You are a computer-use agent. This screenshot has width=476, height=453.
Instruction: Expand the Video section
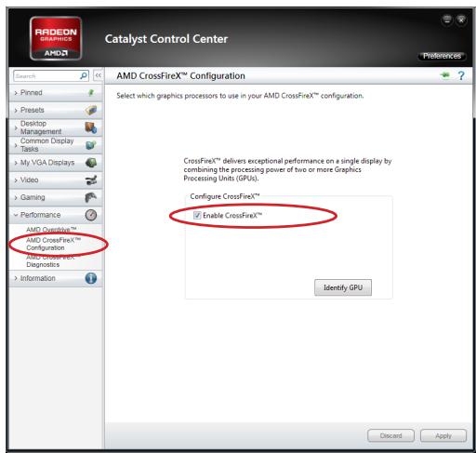coord(56,180)
